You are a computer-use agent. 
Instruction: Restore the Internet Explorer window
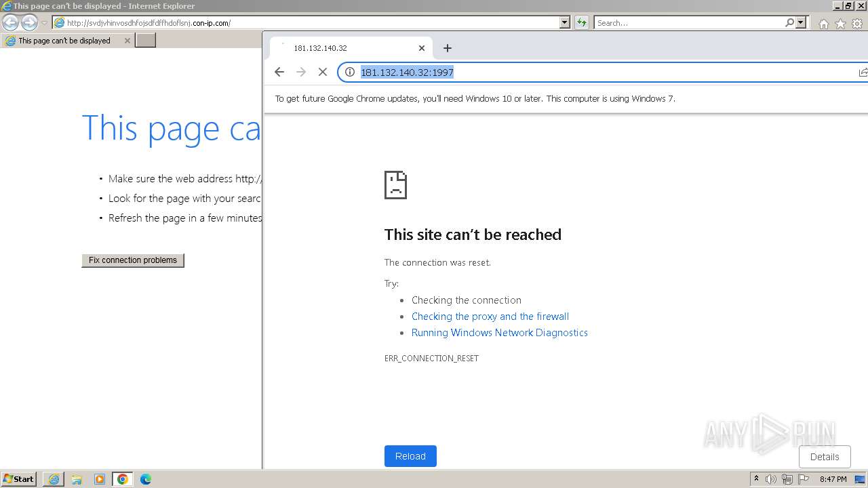click(848, 6)
